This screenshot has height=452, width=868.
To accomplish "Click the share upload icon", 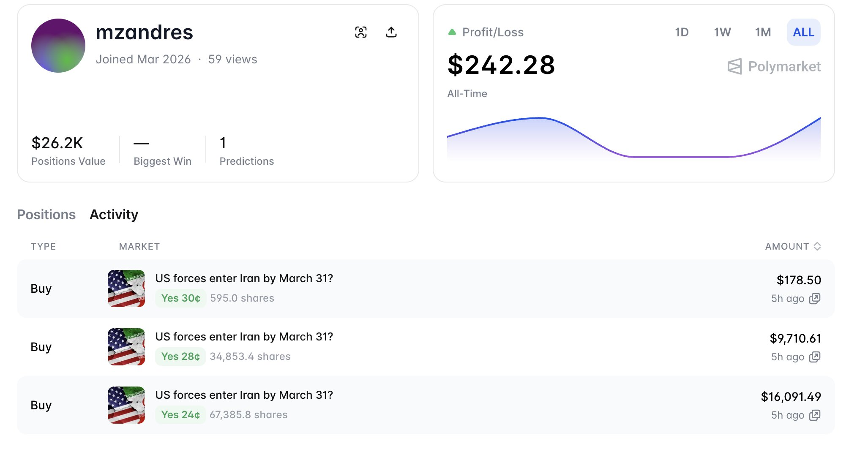I will click(x=391, y=32).
